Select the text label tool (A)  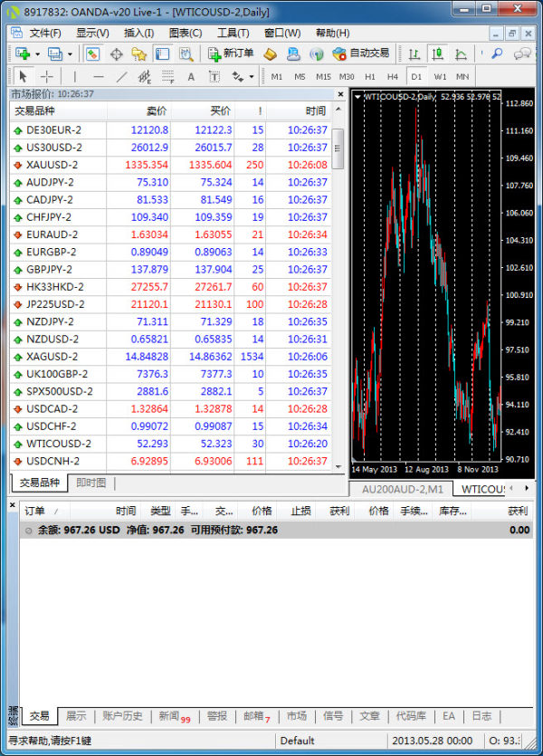point(191,77)
